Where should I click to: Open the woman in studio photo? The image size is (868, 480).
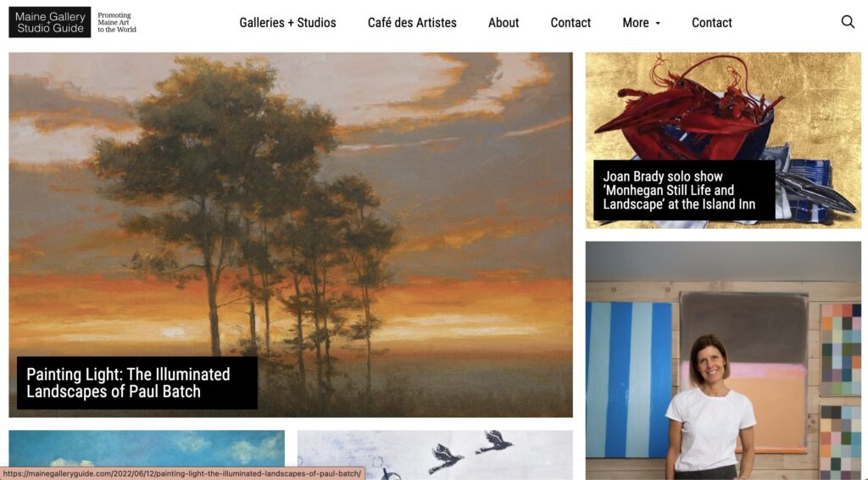[x=723, y=360]
